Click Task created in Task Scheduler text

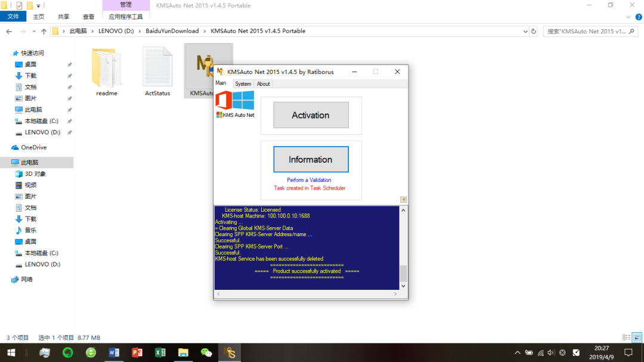point(309,188)
